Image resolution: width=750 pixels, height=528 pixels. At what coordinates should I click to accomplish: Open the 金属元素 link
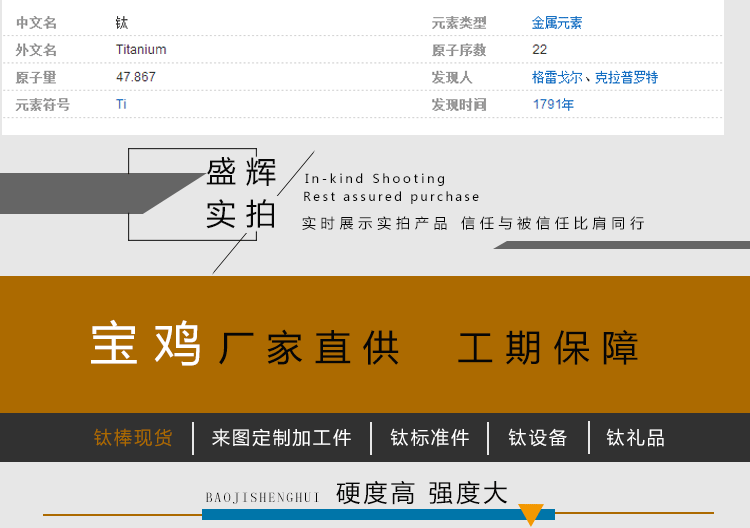tap(557, 23)
